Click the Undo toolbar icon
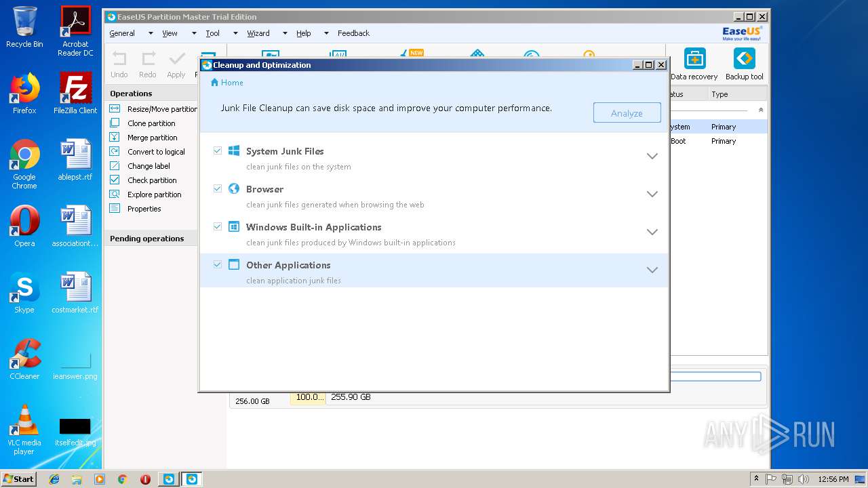868x488 pixels. pos(119,58)
